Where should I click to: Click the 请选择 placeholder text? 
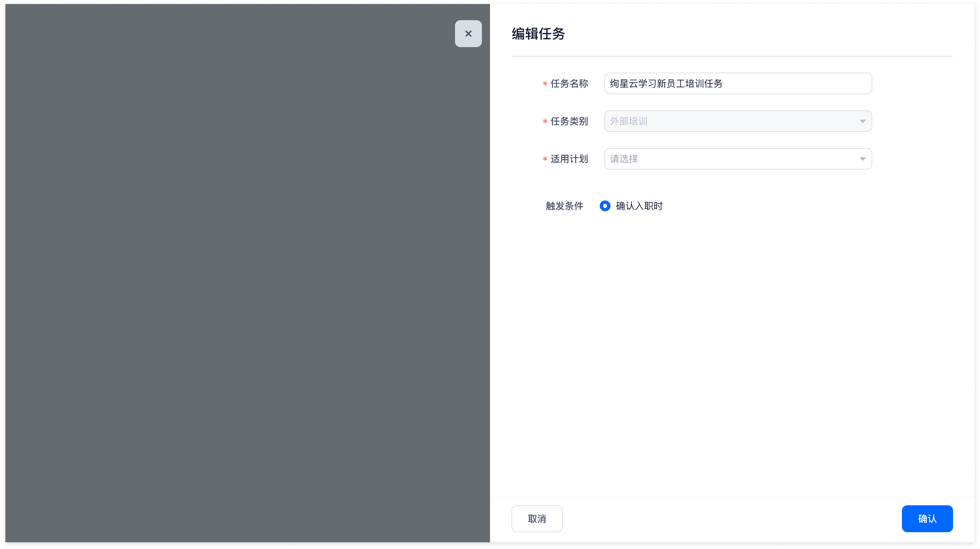point(624,159)
